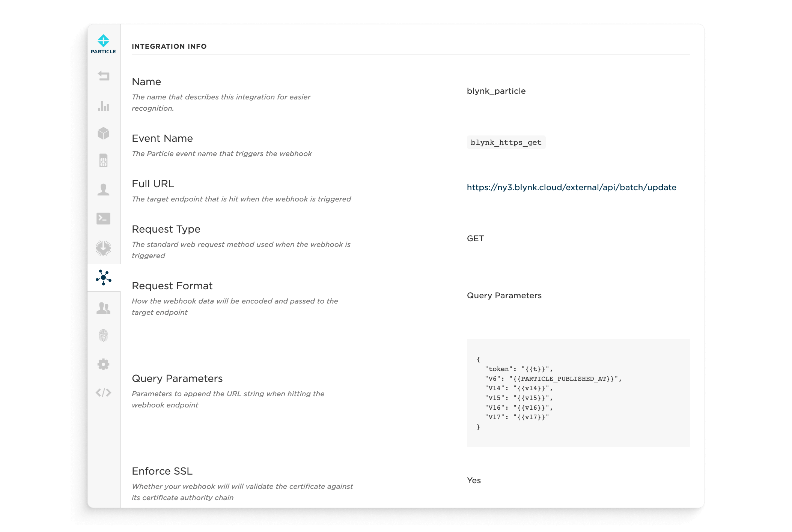
Task: Click the Query Parameters JSON code block
Action: (578, 393)
